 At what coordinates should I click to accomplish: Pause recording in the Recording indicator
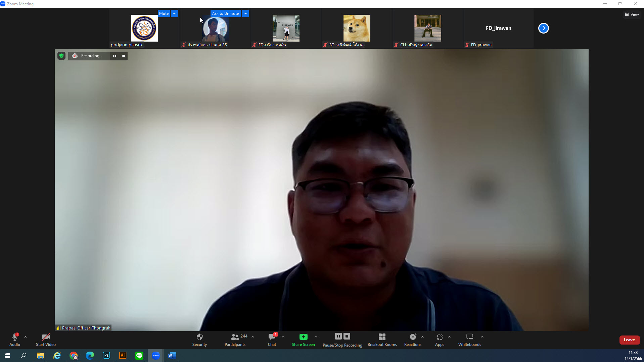tap(114, 56)
